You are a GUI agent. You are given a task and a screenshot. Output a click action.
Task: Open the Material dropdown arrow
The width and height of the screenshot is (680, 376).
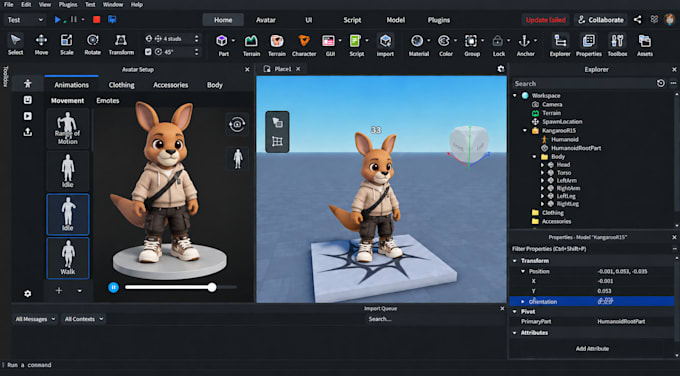pos(429,41)
